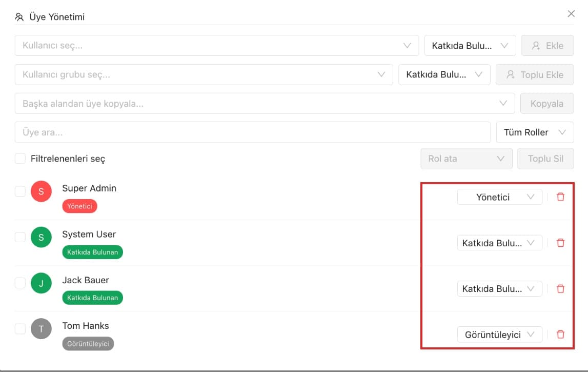This screenshot has height=372, width=588.
Task: Delete Tom Hanks using the trash icon
Action: [560, 334]
